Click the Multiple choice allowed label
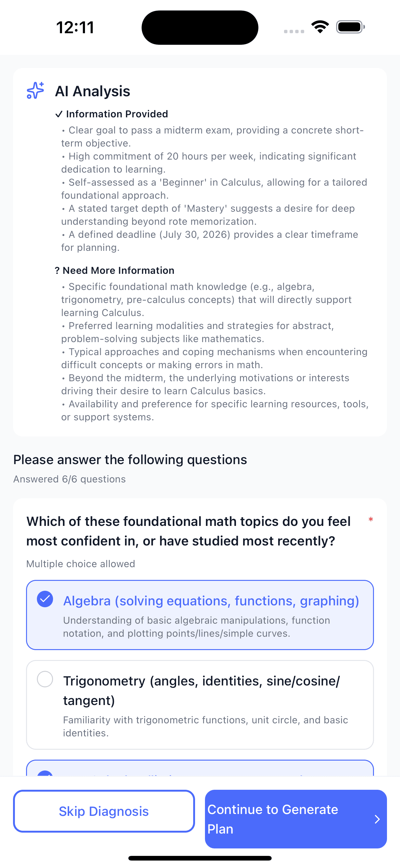 coord(81,564)
